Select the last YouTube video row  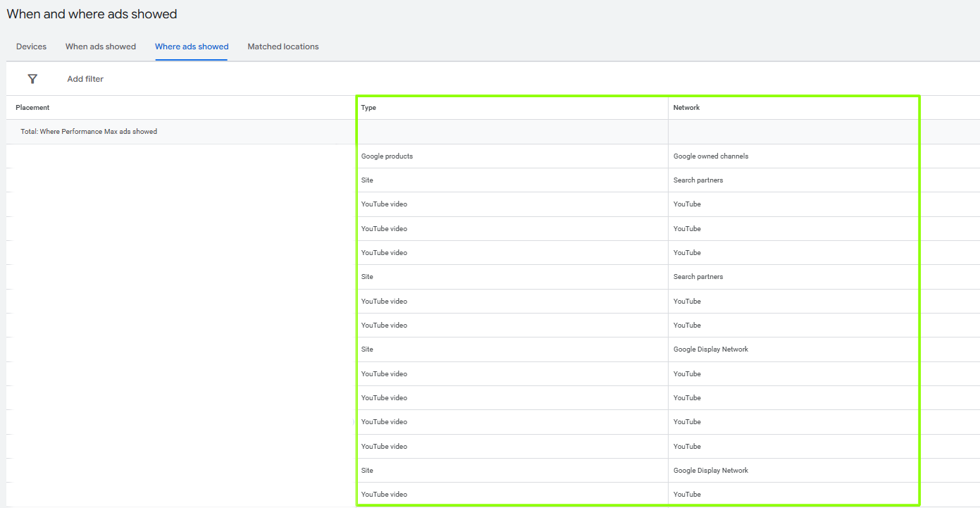point(383,494)
